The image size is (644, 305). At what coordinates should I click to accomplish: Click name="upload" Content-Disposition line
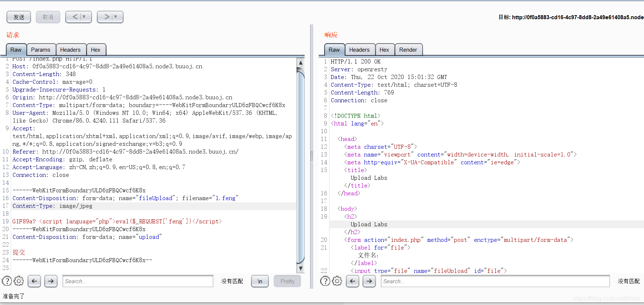pyautogui.click(x=87, y=237)
